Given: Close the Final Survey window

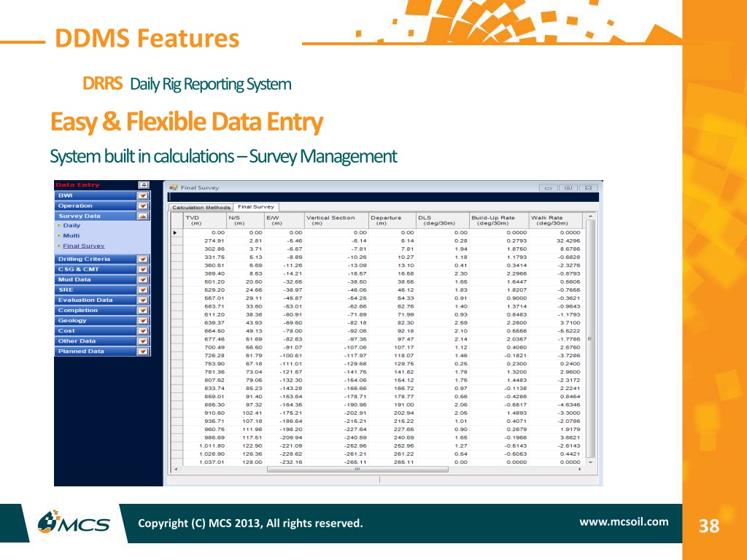Looking at the screenshot, I should (x=588, y=187).
